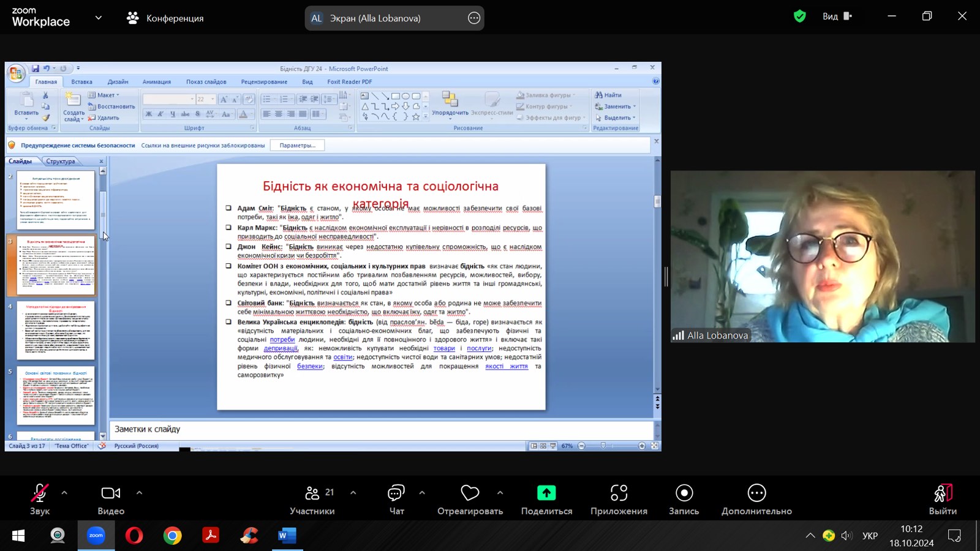Open Opera browser from the taskbar
This screenshot has height=551, width=980.
coord(134,536)
